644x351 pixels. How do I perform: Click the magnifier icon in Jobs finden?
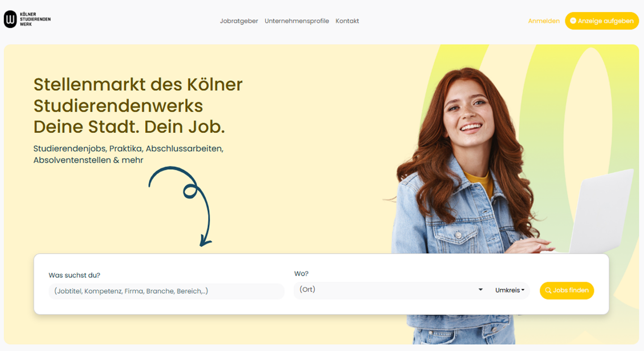[548, 291]
